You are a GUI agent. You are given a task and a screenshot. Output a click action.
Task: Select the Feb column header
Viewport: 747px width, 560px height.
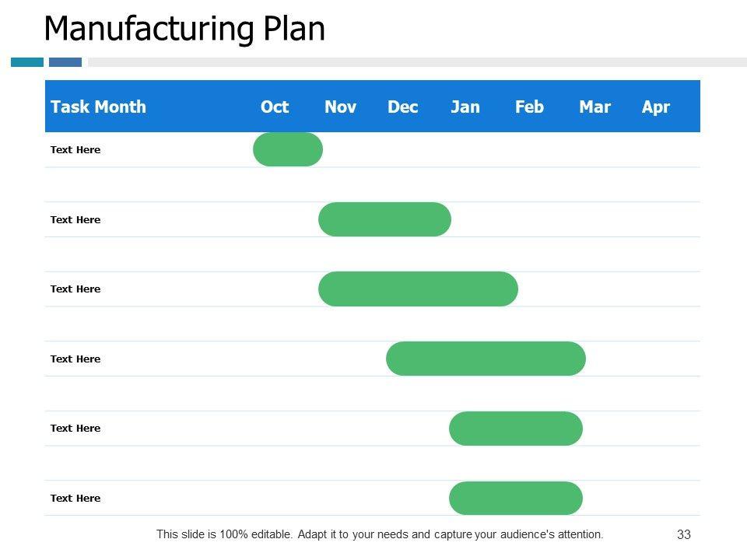click(x=529, y=107)
